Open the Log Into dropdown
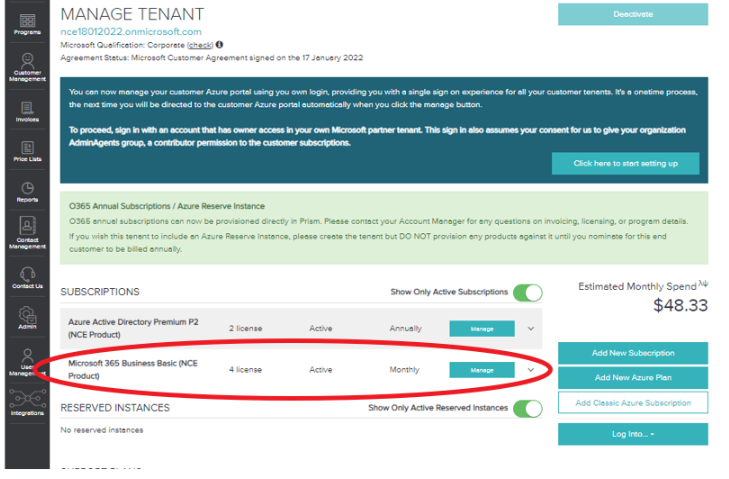Image resolution: width=729 pixels, height=479 pixels. (x=632, y=434)
